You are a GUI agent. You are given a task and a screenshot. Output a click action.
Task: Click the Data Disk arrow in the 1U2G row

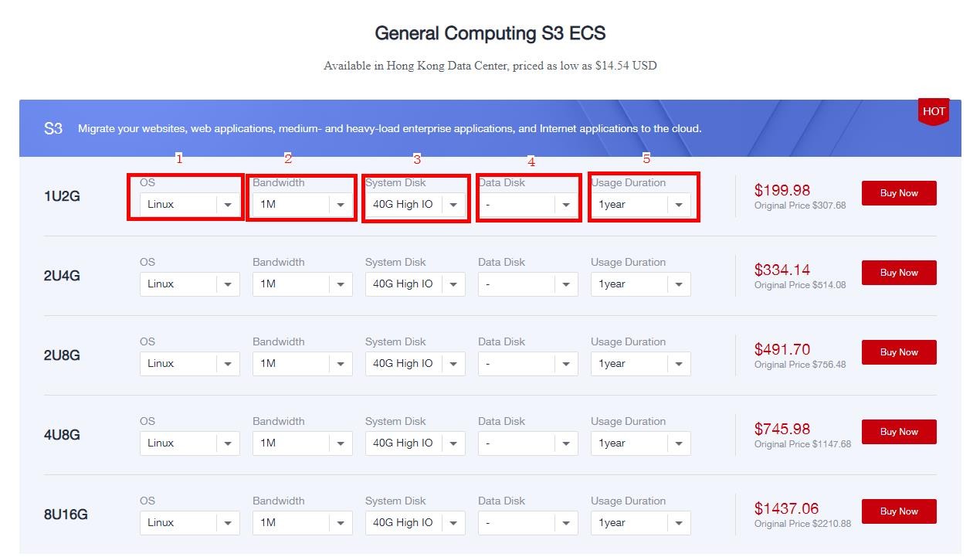566,205
